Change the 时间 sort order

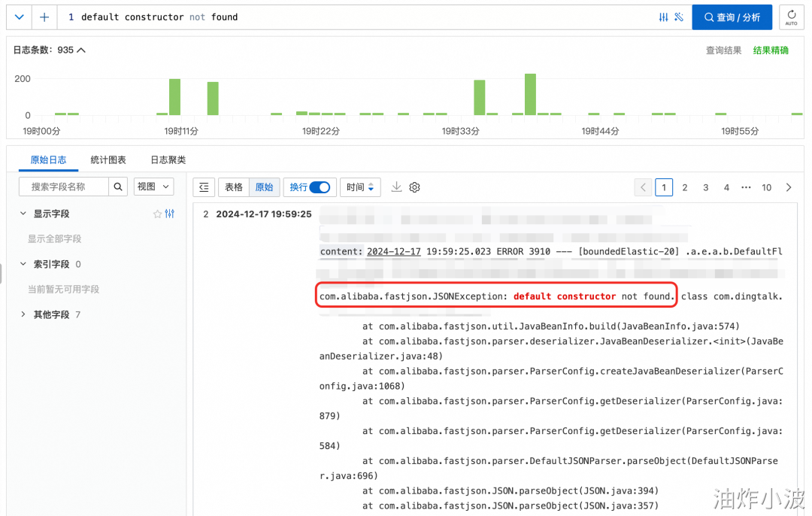click(x=360, y=187)
